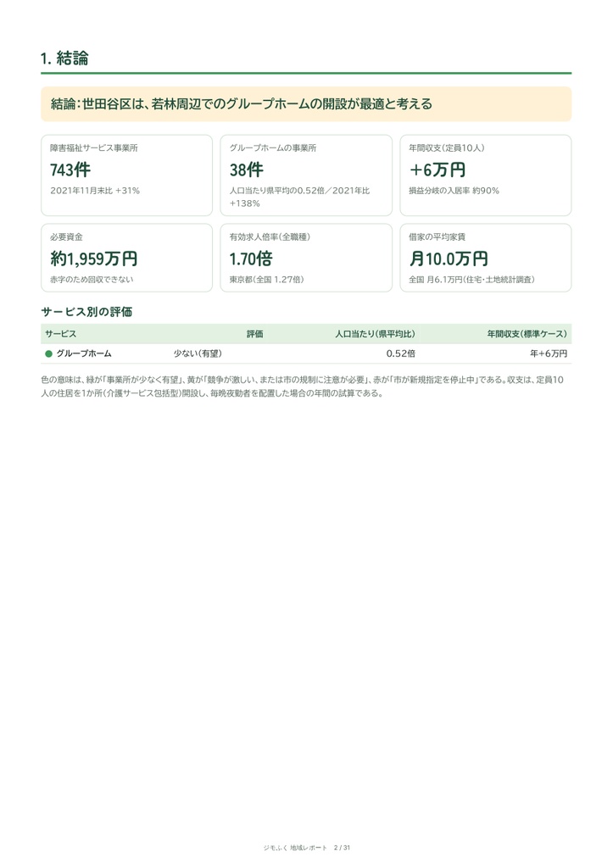Click the '人口当たり（県平均比）' column header

(x=375, y=334)
